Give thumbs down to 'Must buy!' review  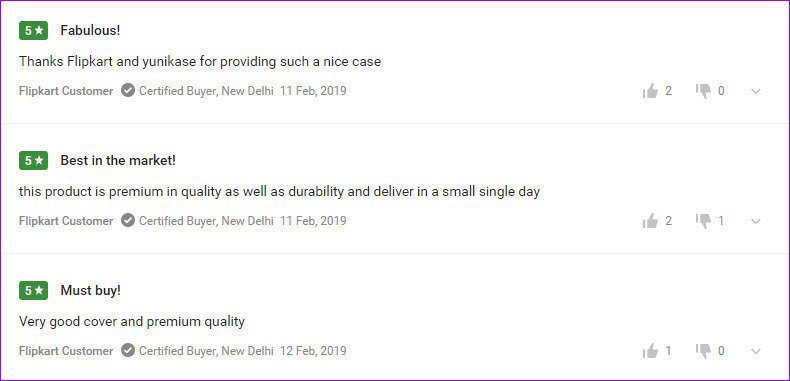coord(703,351)
